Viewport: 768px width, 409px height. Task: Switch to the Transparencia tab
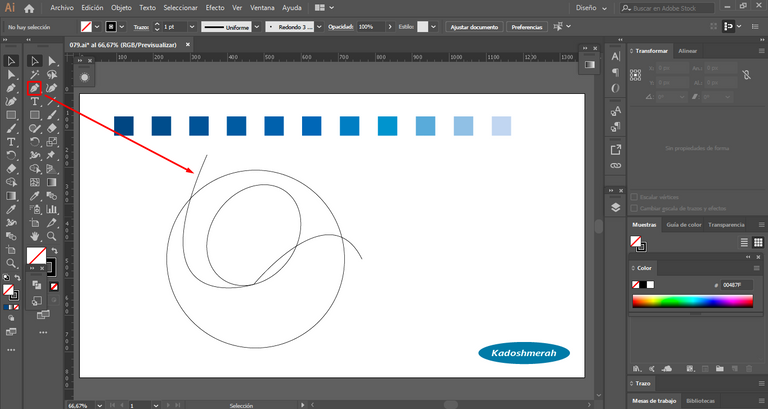tap(726, 225)
